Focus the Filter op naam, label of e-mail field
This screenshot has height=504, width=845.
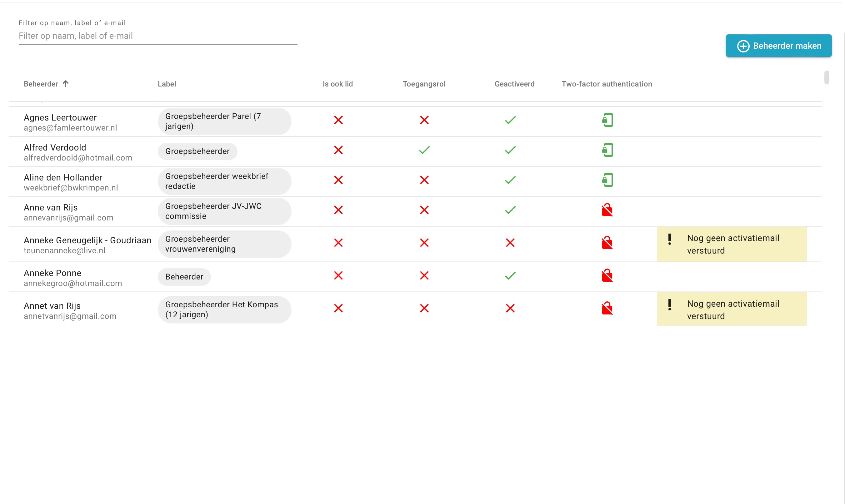157,36
